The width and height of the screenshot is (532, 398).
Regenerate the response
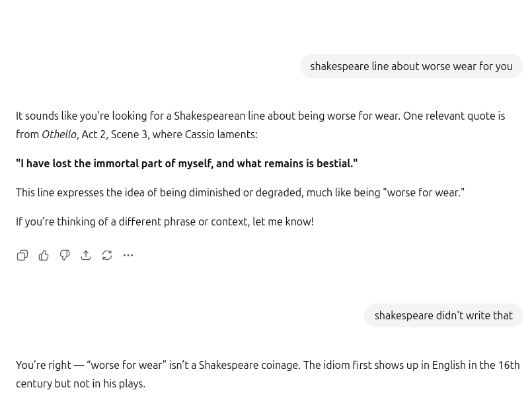coord(107,255)
